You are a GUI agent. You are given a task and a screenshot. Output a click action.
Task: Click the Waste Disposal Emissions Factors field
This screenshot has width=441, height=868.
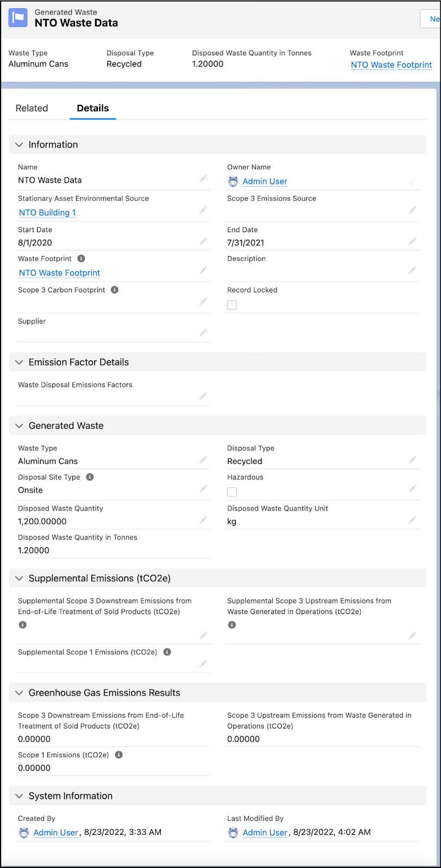coord(109,397)
